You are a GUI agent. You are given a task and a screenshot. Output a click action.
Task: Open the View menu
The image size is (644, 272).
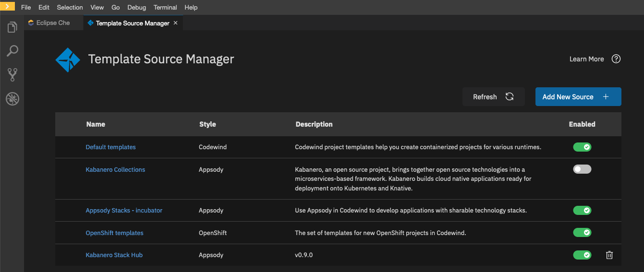point(97,7)
